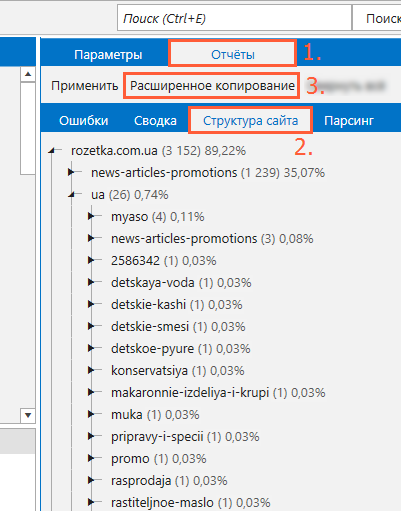Viewport: 401px width, 511px height.
Task: Select the ua (26) 0,74% row
Action: coord(130,195)
